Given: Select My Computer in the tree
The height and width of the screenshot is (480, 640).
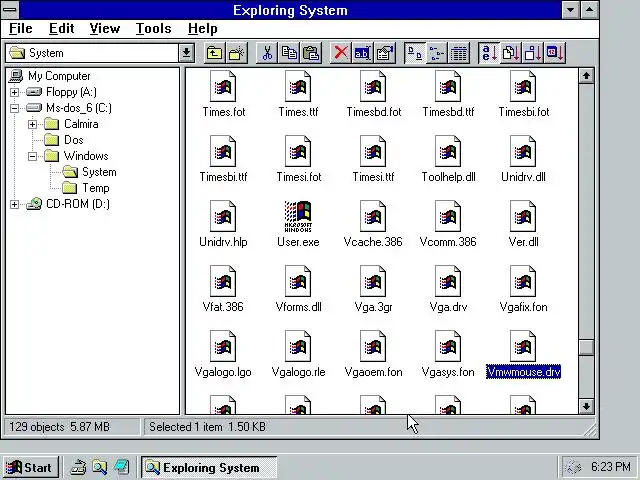Looking at the screenshot, I should [x=59, y=76].
